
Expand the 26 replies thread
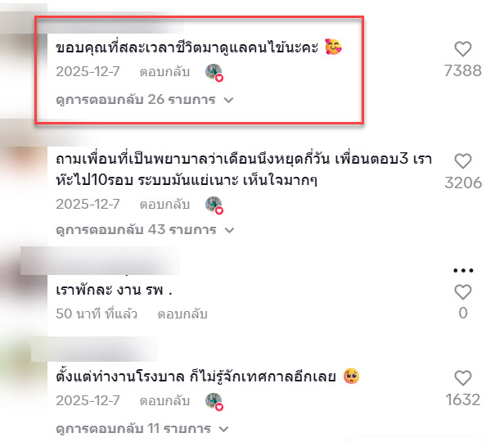(x=145, y=100)
